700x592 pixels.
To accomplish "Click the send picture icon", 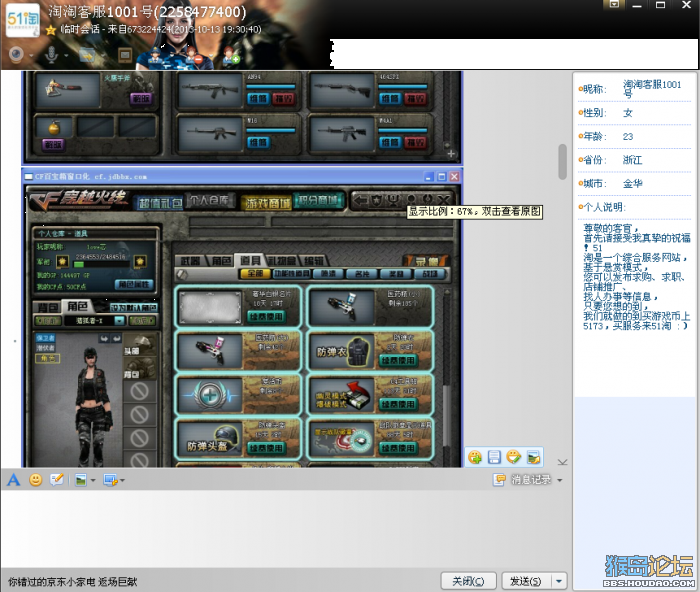I will click(x=81, y=480).
